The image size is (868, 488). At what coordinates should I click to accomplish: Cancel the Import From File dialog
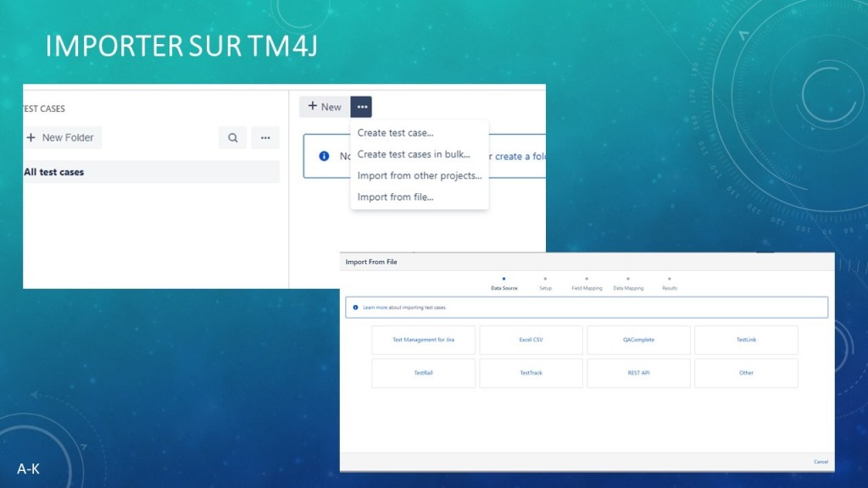(821, 462)
